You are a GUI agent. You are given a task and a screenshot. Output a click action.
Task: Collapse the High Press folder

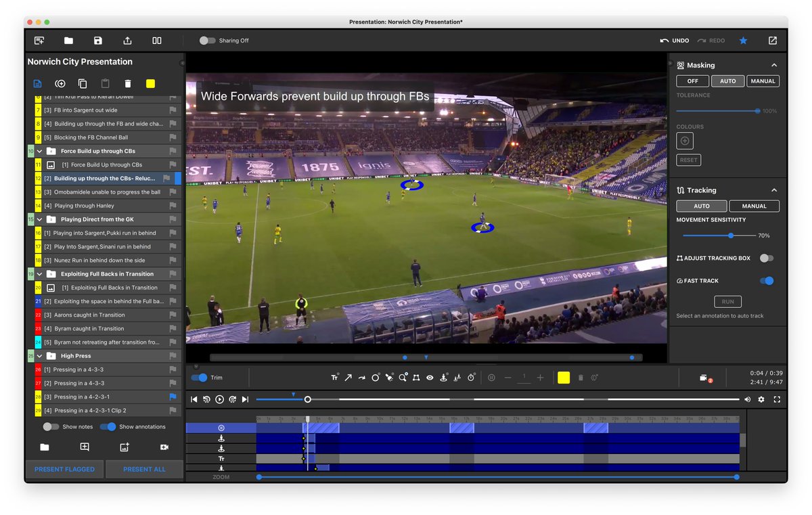(x=39, y=356)
